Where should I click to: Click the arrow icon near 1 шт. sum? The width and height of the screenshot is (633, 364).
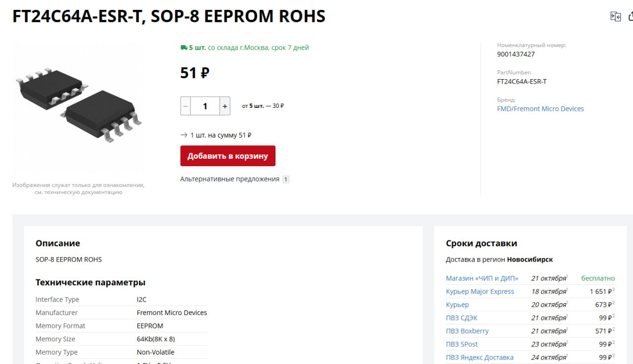tap(184, 135)
